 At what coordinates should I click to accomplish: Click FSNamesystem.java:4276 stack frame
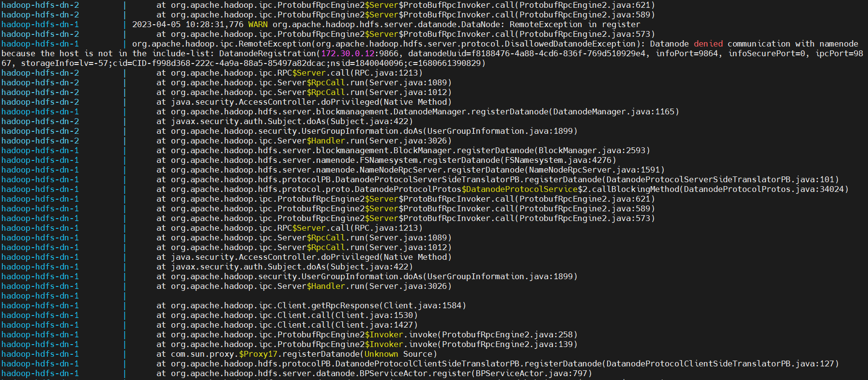click(x=386, y=160)
